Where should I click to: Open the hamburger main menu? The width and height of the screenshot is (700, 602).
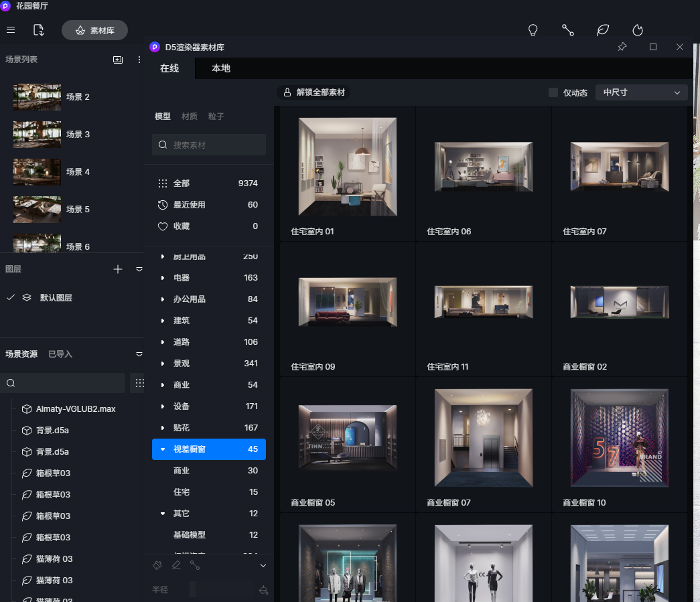click(x=11, y=30)
